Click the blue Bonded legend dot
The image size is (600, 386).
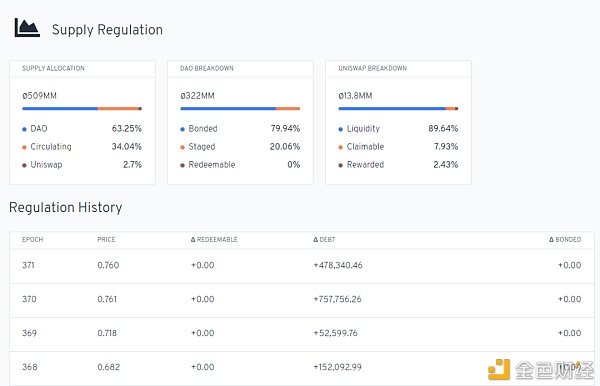183,129
